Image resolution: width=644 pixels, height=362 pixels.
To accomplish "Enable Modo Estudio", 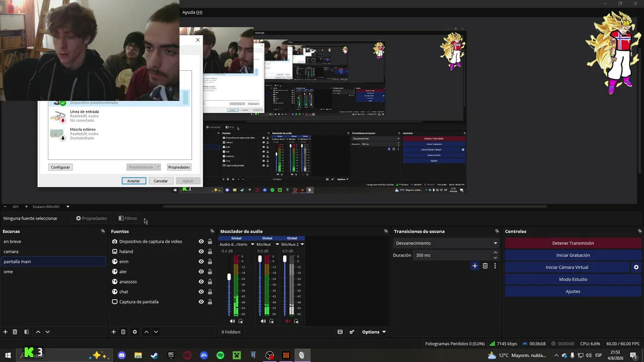I will (573, 280).
